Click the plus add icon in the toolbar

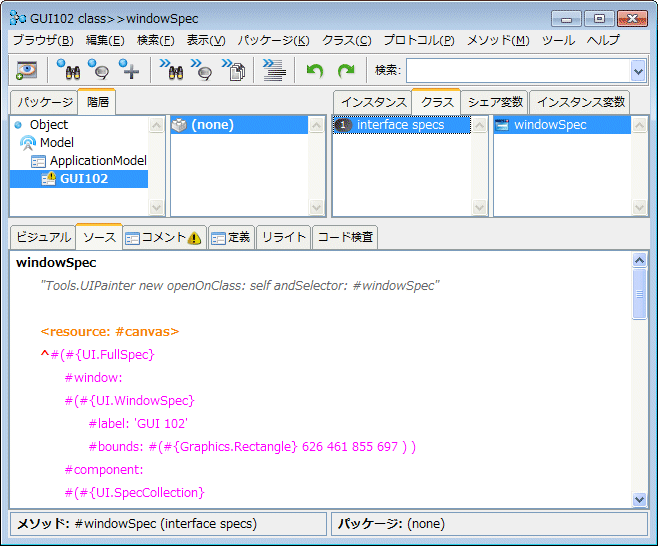point(129,70)
